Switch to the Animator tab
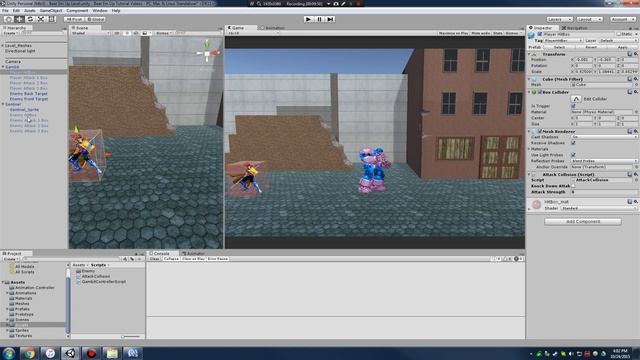 [x=193, y=253]
